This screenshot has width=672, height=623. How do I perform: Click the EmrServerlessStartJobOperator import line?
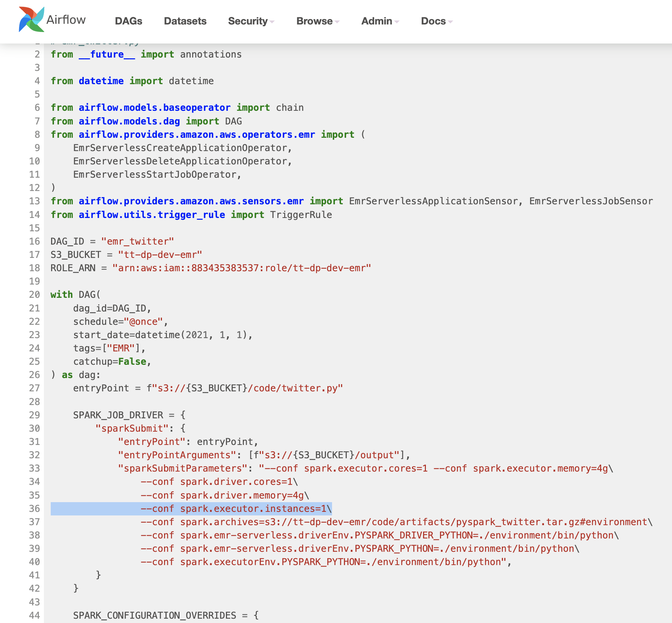point(157,174)
